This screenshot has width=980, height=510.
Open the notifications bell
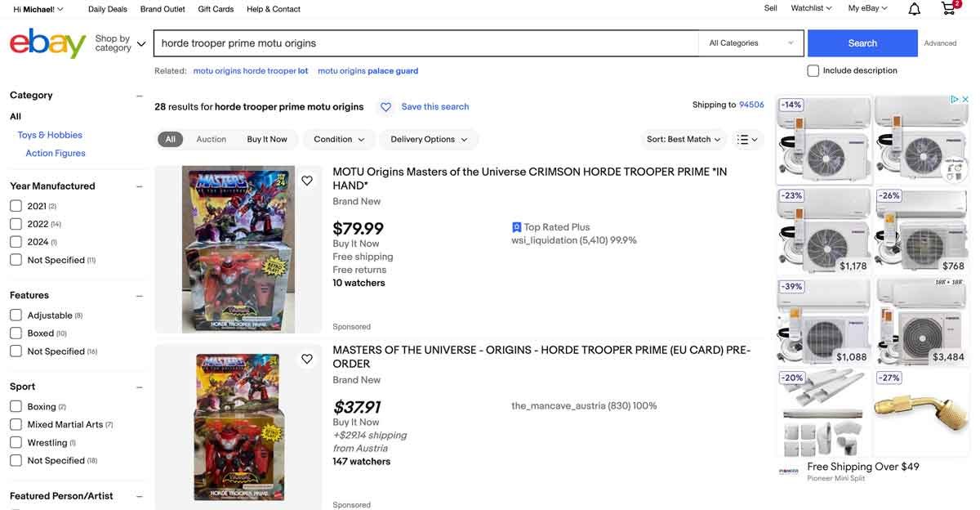point(913,7)
